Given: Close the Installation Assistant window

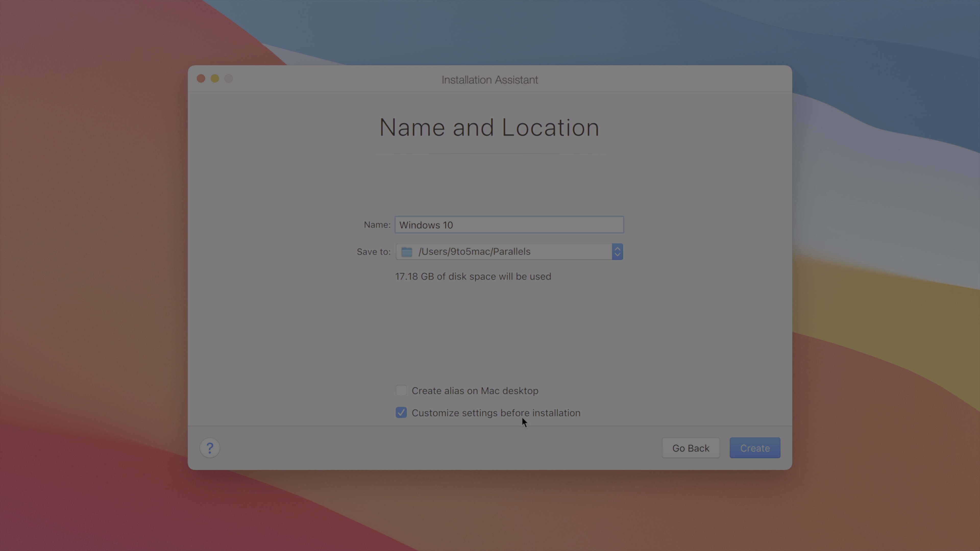Looking at the screenshot, I should coord(201,79).
